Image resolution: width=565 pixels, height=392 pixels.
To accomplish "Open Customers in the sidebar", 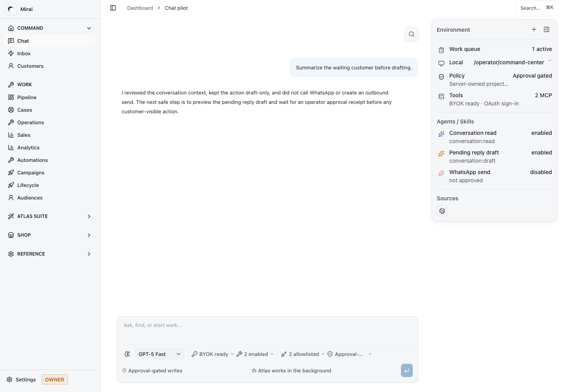I will coord(50,66).
